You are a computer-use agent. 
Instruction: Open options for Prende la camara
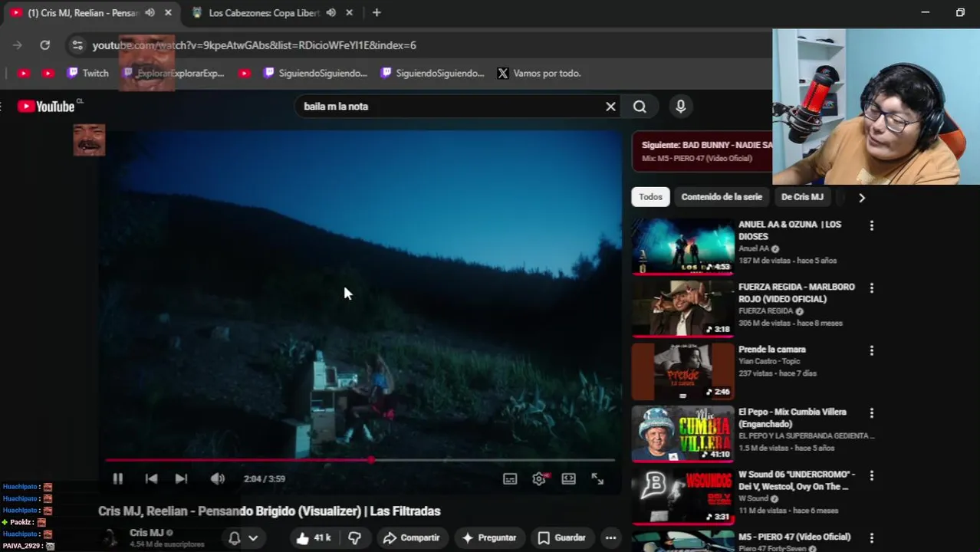point(871,350)
